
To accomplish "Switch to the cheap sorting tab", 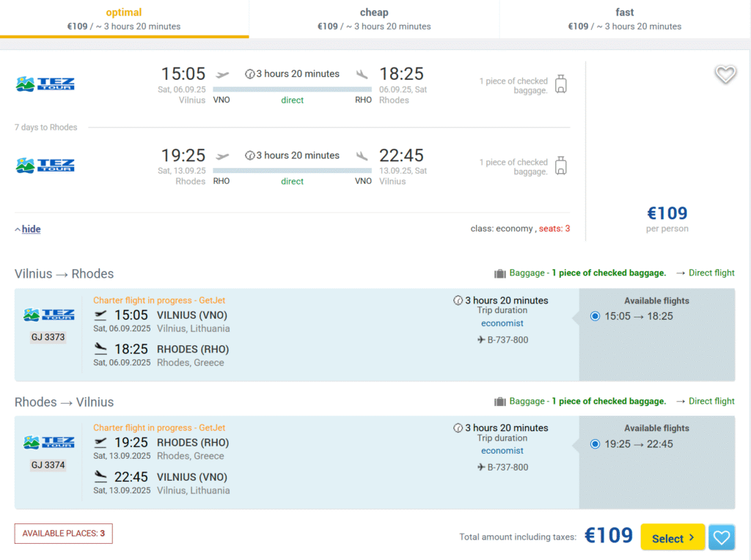I will pos(374,19).
